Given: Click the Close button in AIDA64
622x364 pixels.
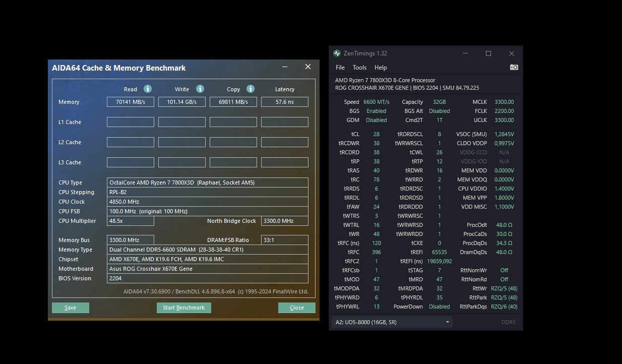Looking at the screenshot, I should click(297, 308).
